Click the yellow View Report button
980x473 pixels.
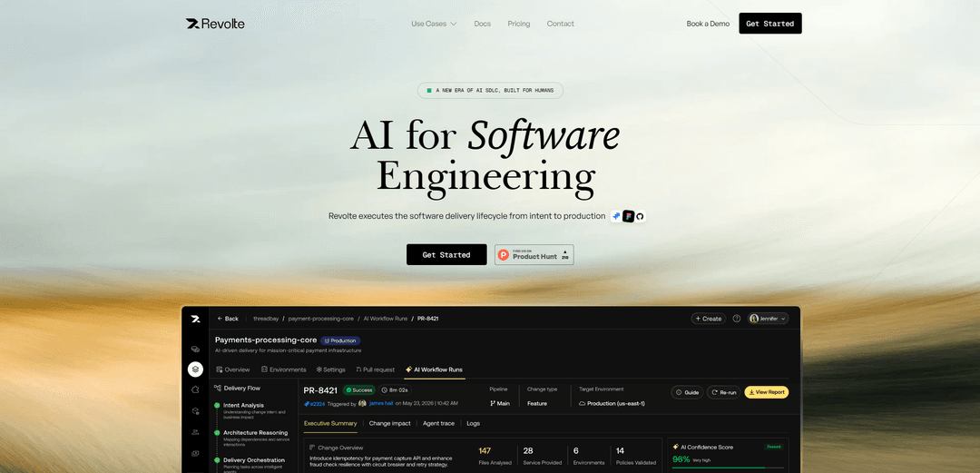pyautogui.click(x=766, y=392)
